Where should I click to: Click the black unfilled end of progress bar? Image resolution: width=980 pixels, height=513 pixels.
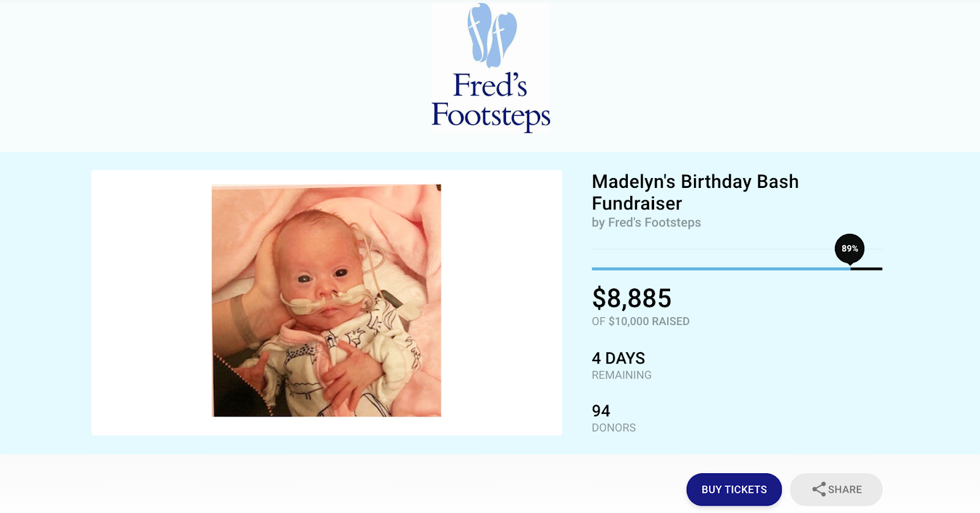pyautogui.click(x=867, y=269)
